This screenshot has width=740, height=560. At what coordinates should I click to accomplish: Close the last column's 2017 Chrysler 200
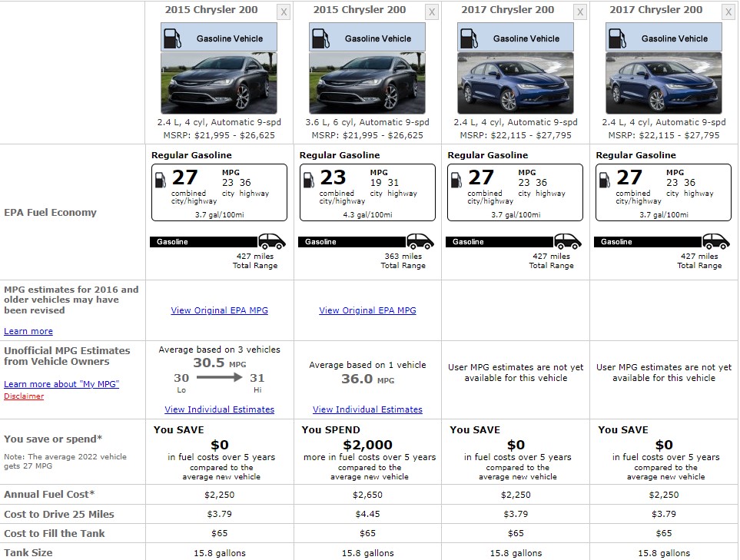[728, 12]
